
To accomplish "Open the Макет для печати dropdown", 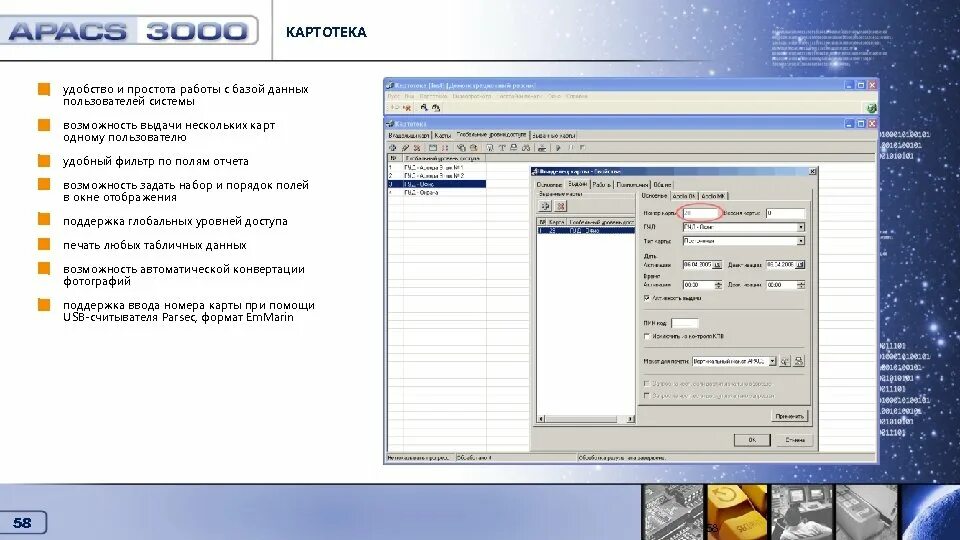I will tap(772, 361).
